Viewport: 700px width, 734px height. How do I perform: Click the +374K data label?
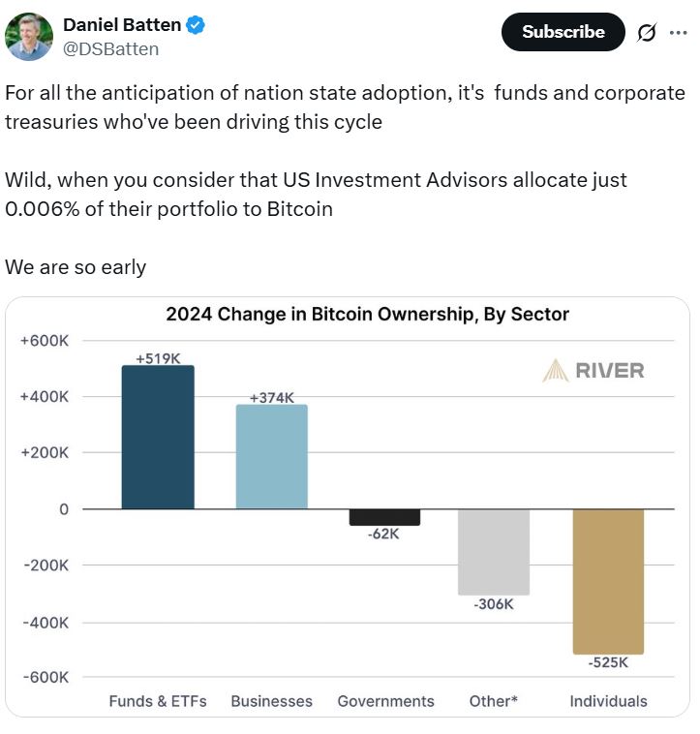tap(271, 397)
